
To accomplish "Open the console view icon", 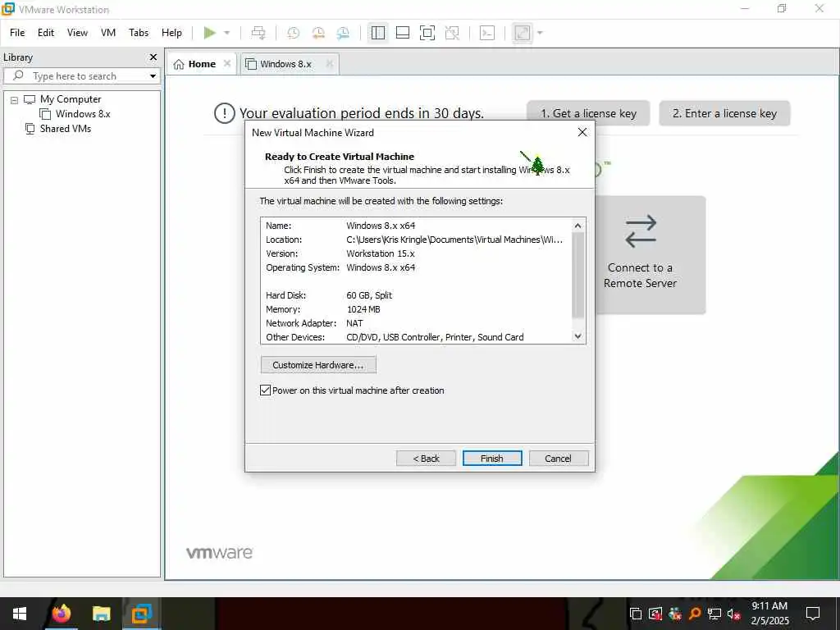I will 487,33.
